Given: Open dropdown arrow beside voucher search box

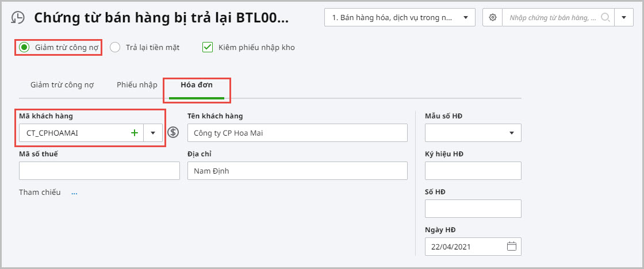Looking at the screenshot, I should (x=623, y=18).
